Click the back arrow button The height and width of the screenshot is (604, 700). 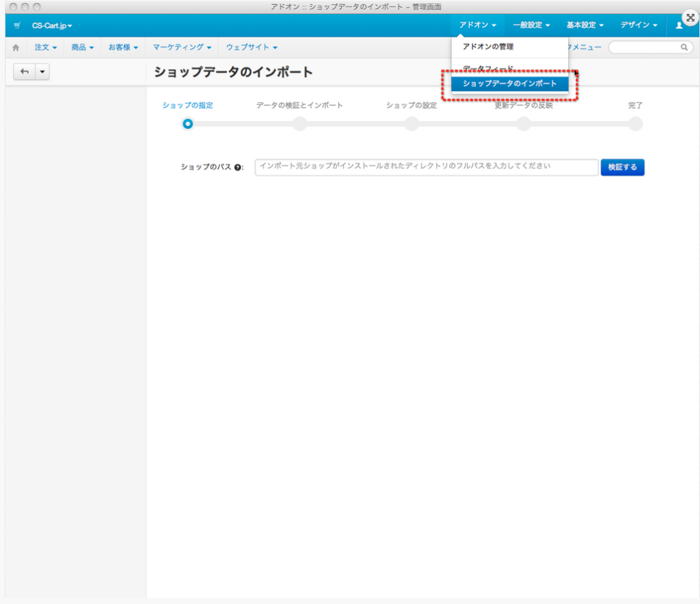24,71
